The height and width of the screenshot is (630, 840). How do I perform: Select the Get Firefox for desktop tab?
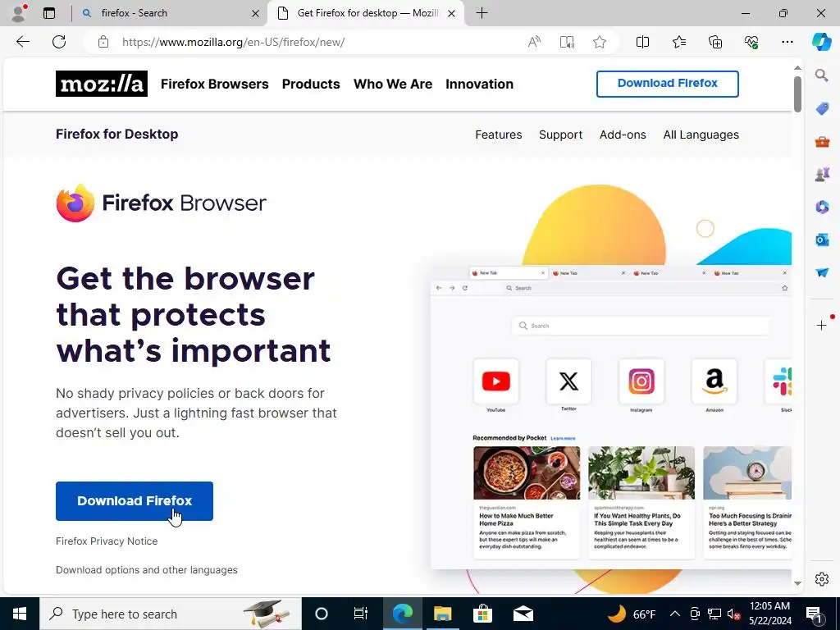(367, 13)
